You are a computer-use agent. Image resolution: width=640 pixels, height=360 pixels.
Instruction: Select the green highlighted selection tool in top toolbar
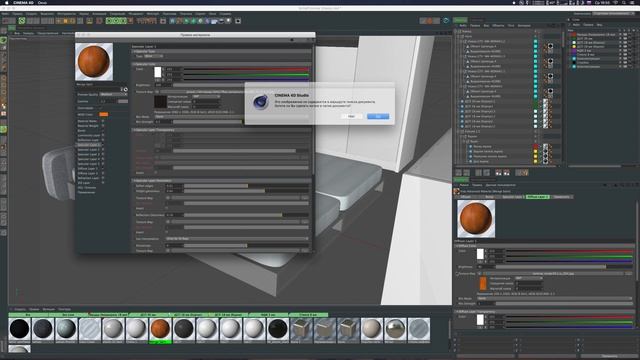tap(22, 20)
